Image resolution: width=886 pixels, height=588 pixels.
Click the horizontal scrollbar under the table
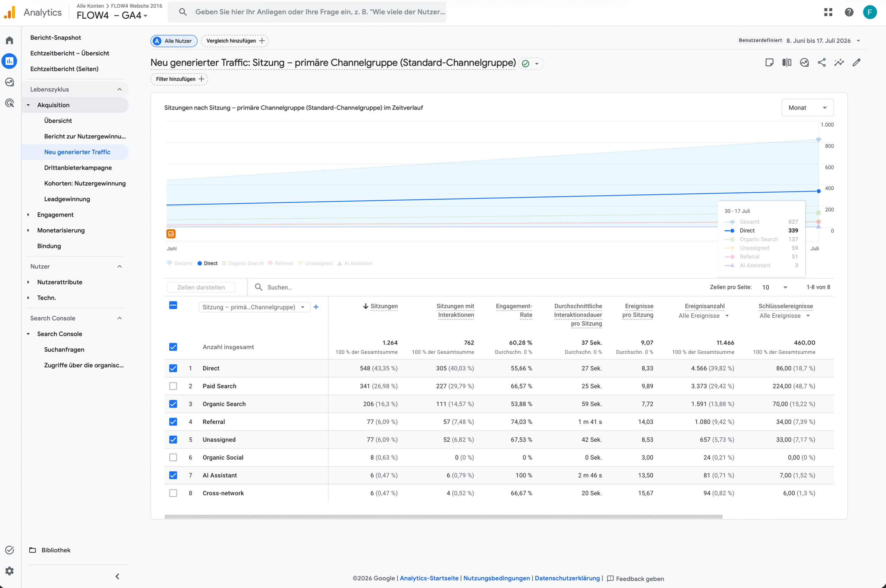click(444, 517)
